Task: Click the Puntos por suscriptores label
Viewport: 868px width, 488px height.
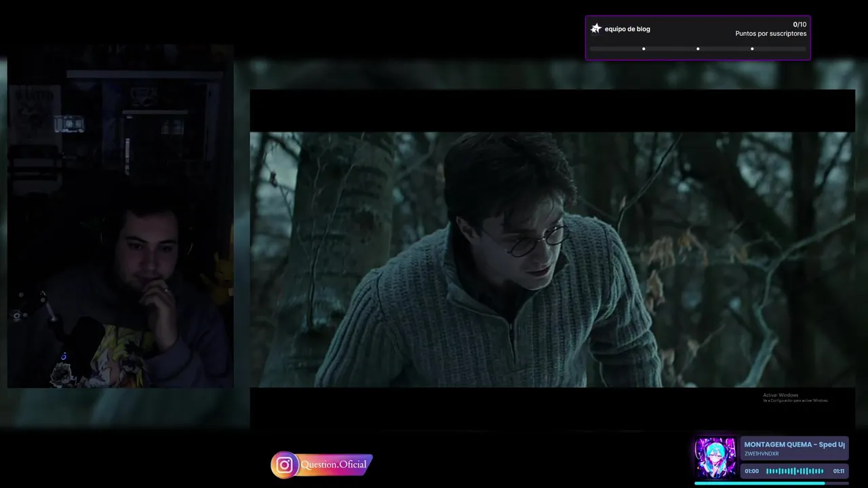Action: (771, 33)
